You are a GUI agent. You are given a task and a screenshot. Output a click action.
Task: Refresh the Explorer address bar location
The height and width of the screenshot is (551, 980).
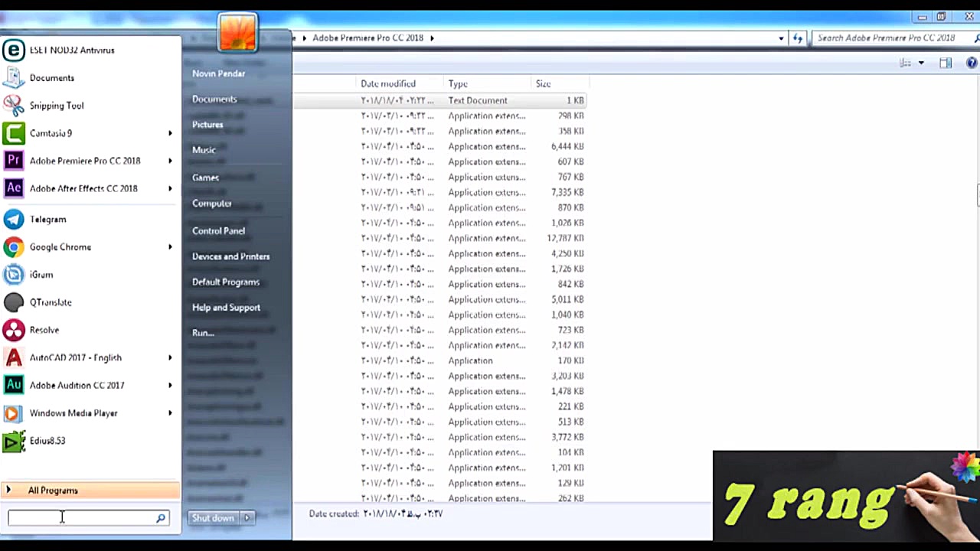pyautogui.click(x=798, y=37)
